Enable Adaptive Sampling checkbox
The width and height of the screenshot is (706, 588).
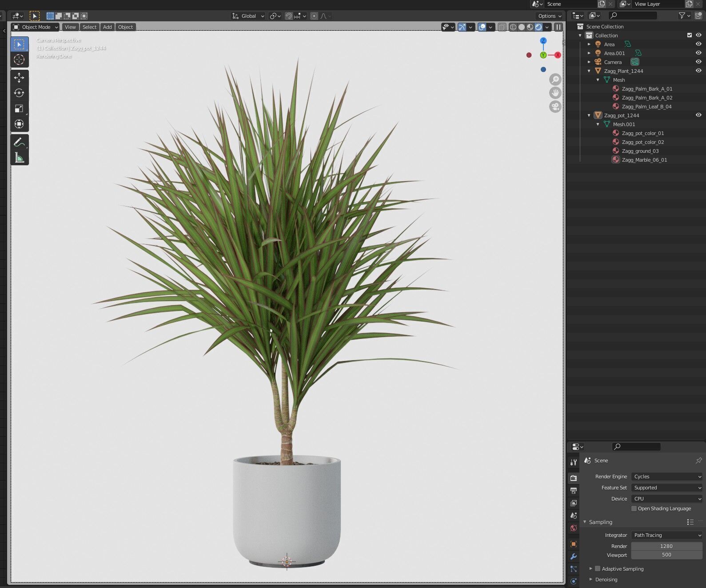pos(598,569)
